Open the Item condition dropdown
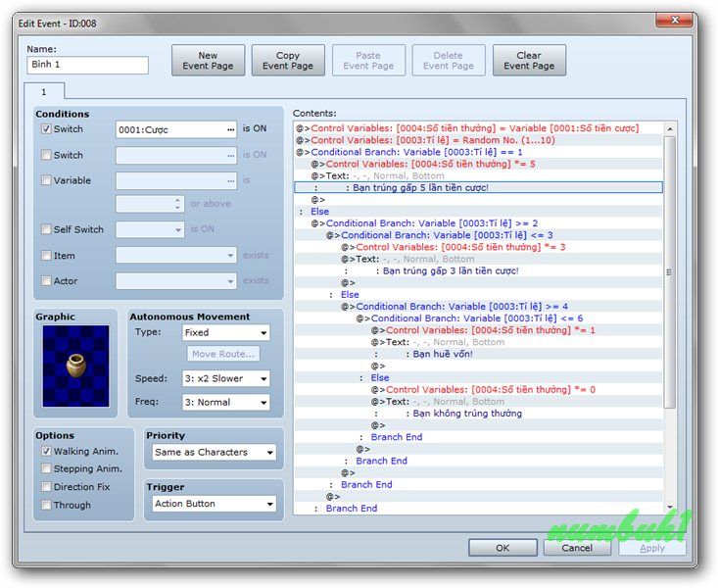The image size is (718, 588). click(176, 255)
